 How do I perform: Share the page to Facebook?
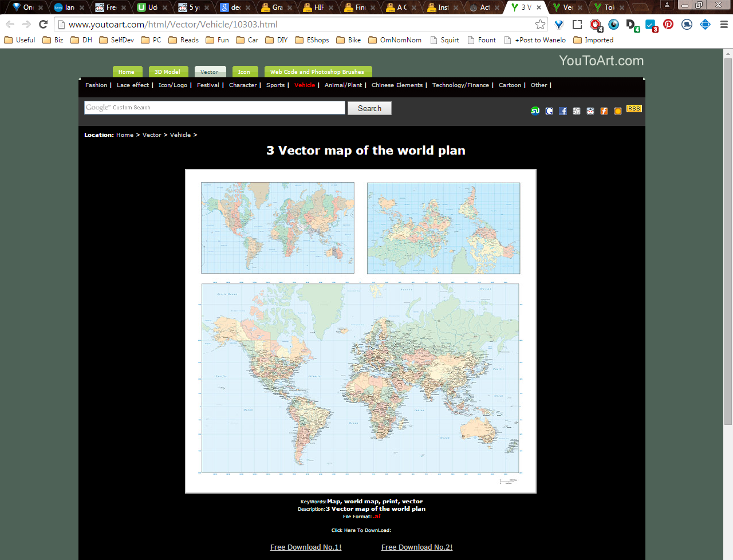coord(562,111)
